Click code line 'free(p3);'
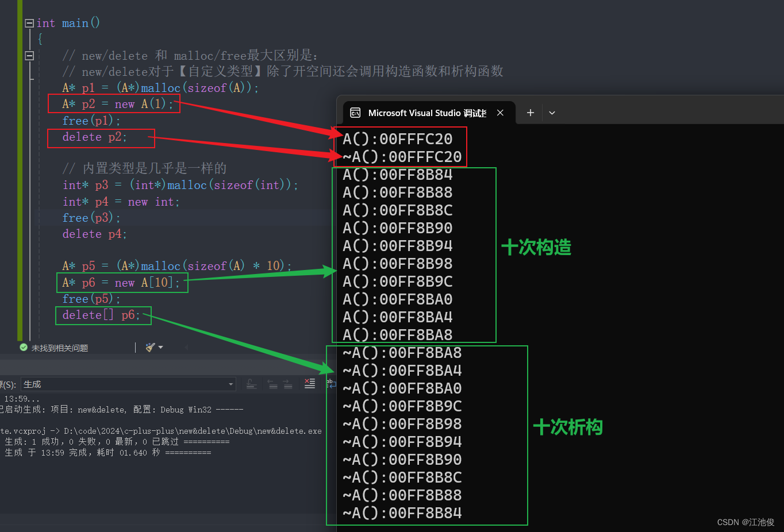The height and width of the screenshot is (532, 784). 91,218
